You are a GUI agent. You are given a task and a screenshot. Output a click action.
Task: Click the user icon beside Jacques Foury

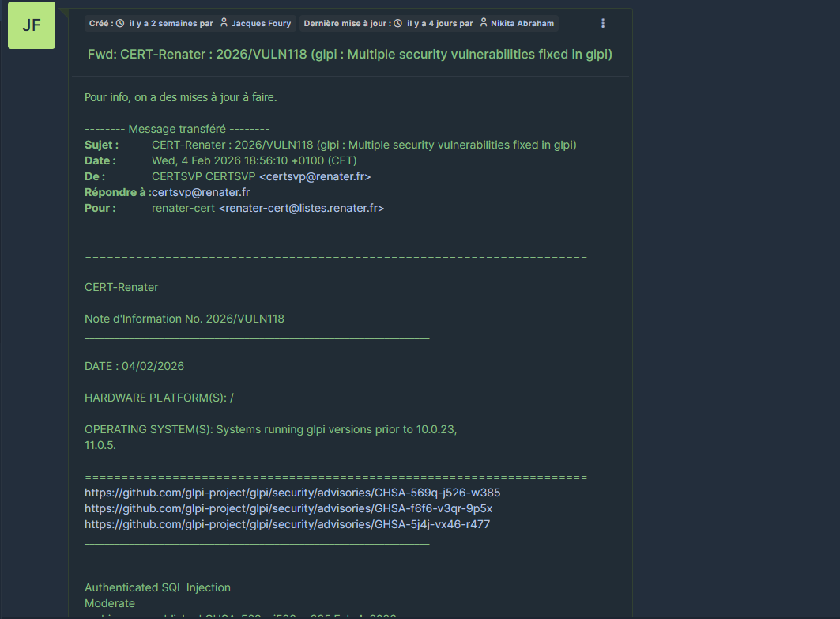pos(224,23)
